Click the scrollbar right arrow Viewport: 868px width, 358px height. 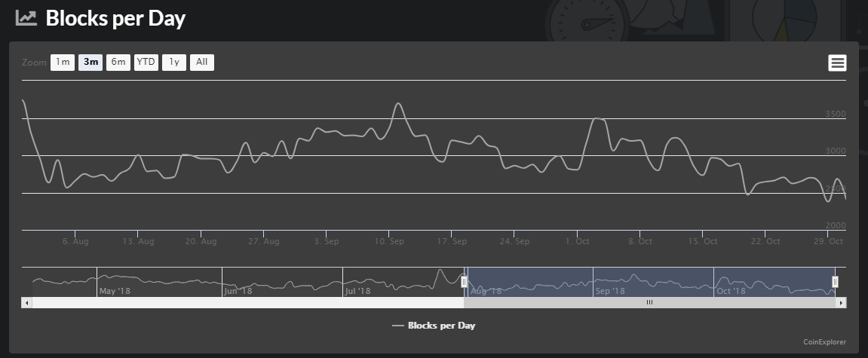tap(842, 303)
